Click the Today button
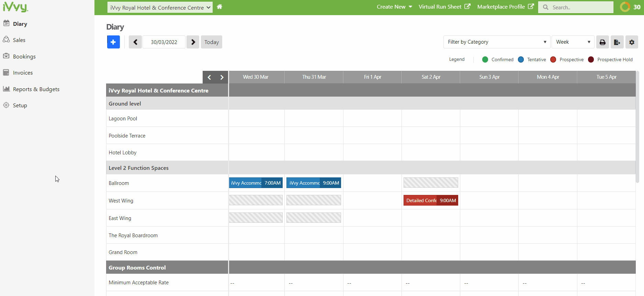644x296 pixels. (212, 42)
